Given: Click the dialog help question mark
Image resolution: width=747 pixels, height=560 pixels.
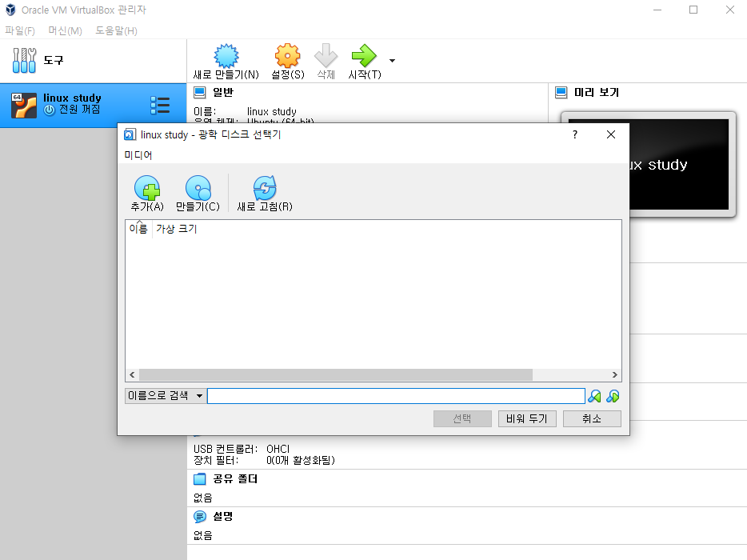Looking at the screenshot, I should 575,135.
